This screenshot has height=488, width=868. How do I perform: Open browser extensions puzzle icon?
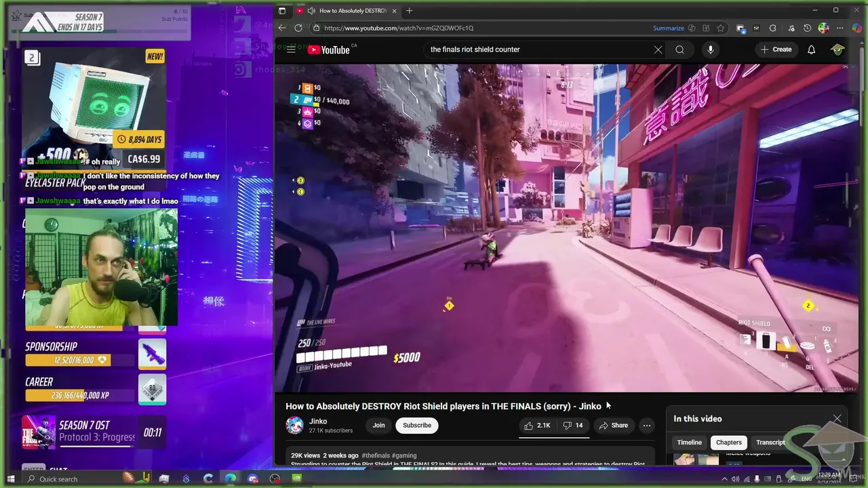(x=773, y=28)
